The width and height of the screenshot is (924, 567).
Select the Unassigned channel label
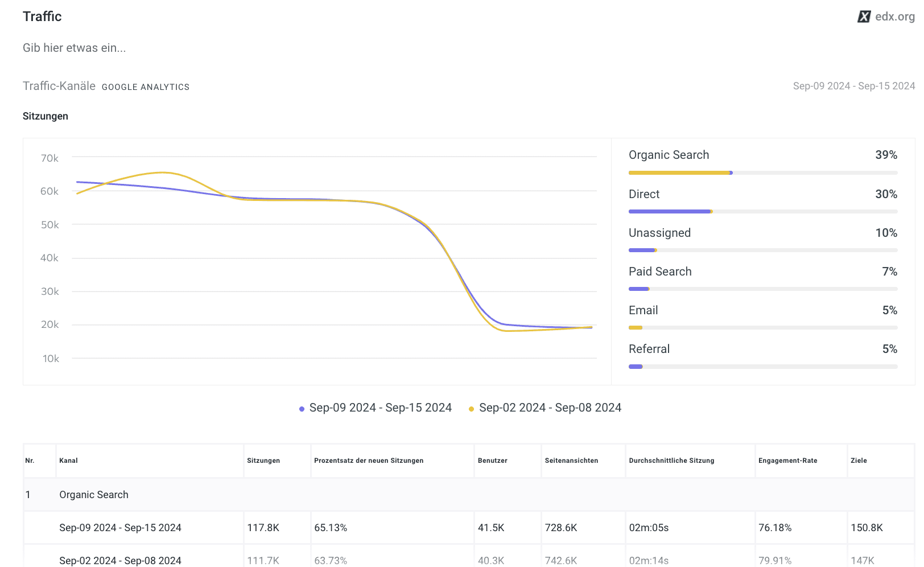pos(660,233)
